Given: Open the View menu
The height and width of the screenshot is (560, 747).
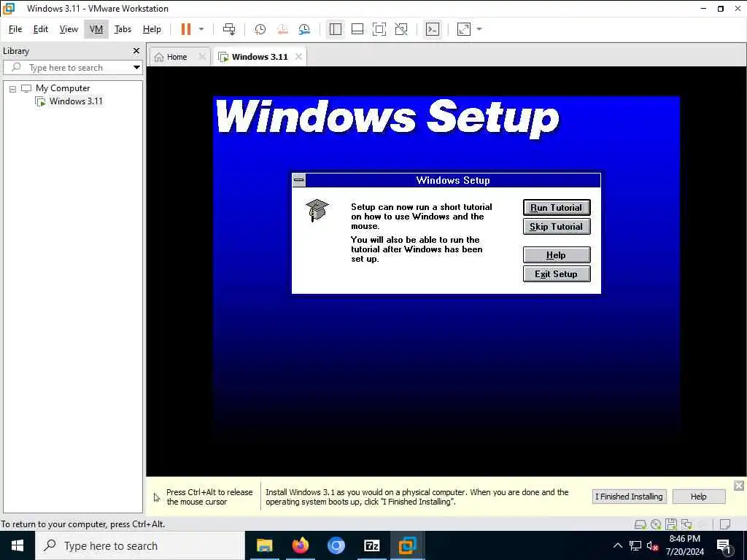Looking at the screenshot, I should point(69,29).
